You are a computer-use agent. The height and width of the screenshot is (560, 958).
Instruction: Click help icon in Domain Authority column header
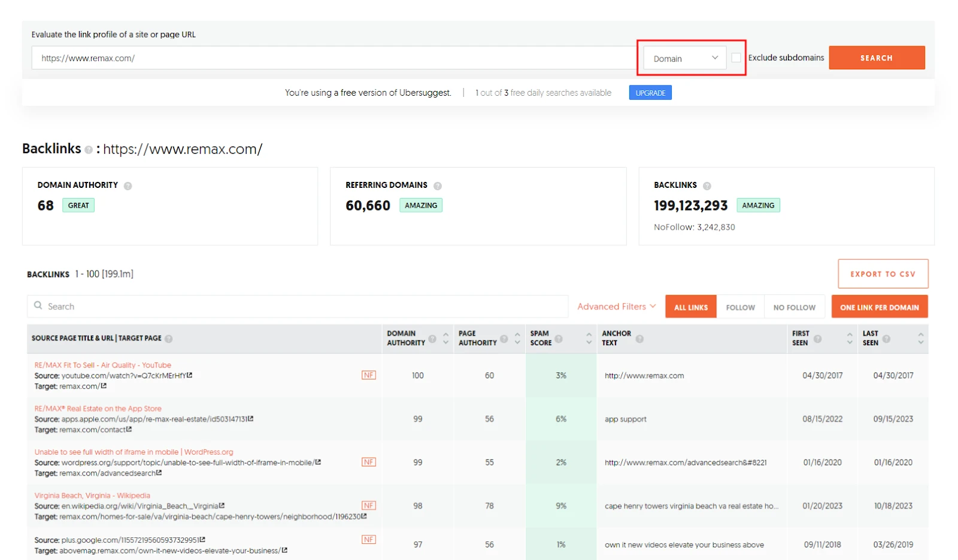[432, 339]
